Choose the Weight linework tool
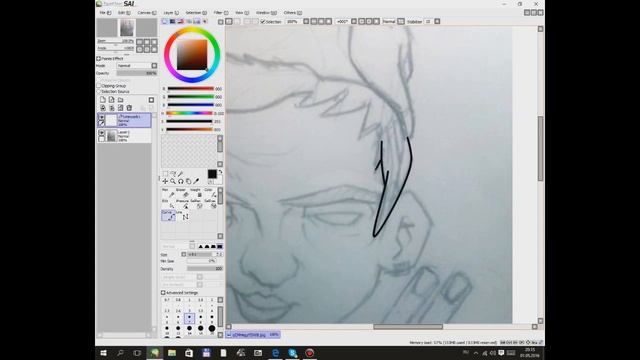Viewport: 640px width, 360px height. (196, 193)
